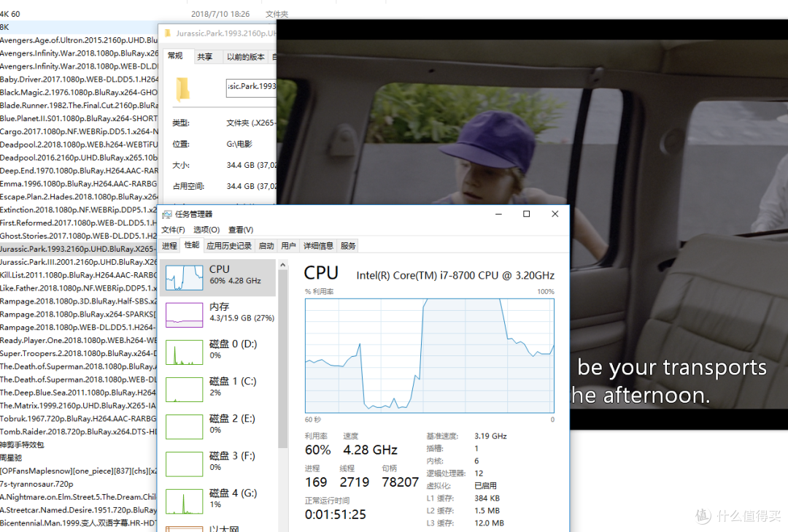This screenshot has height=532, width=788.
Task: Switch to the 详细信息 tab
Action: coord(318,246)
